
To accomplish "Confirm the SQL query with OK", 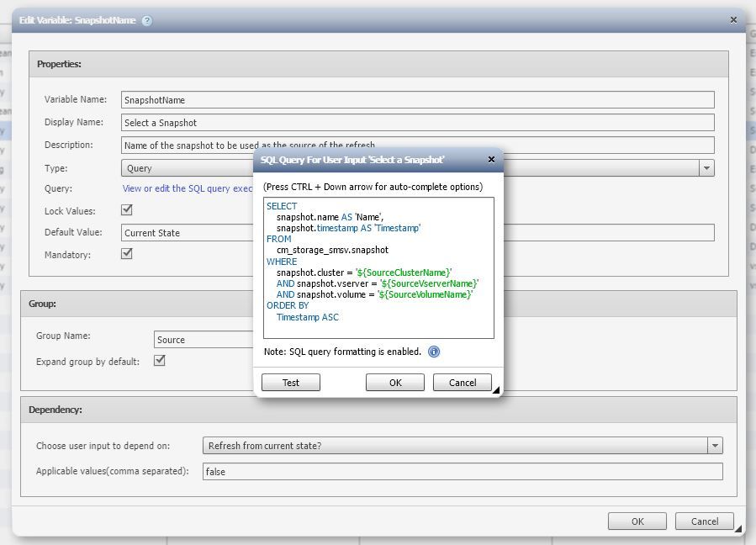I will [395, 383].
